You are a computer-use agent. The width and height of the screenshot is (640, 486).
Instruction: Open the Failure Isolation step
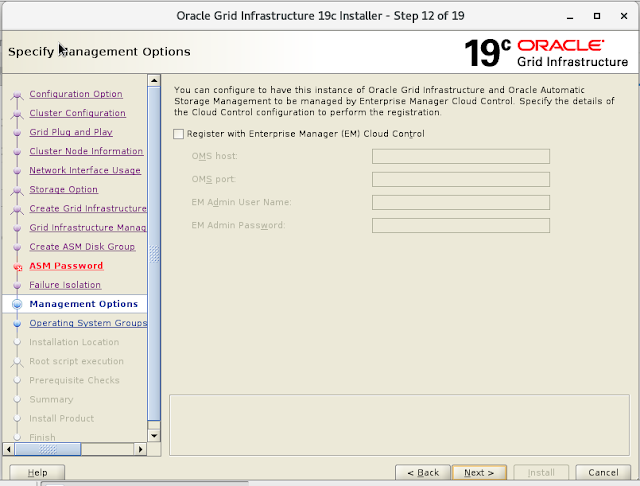click(65, 285)
